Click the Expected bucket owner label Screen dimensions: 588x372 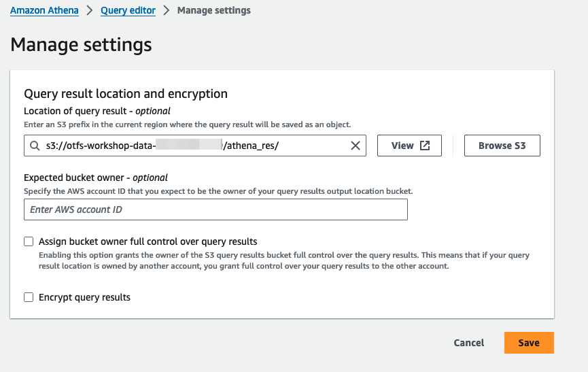pyautogui.click(x=96, y=177)
